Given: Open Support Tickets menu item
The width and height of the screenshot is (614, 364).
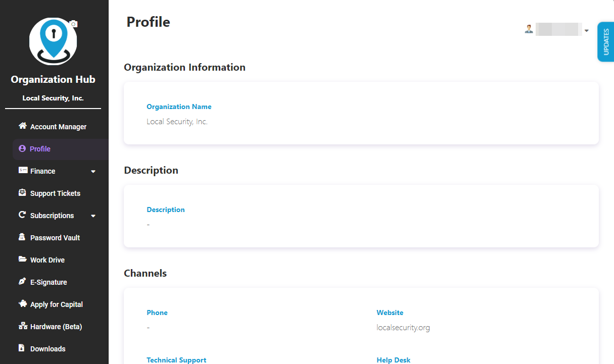Looking at the screenshot, I should (54, 193).
